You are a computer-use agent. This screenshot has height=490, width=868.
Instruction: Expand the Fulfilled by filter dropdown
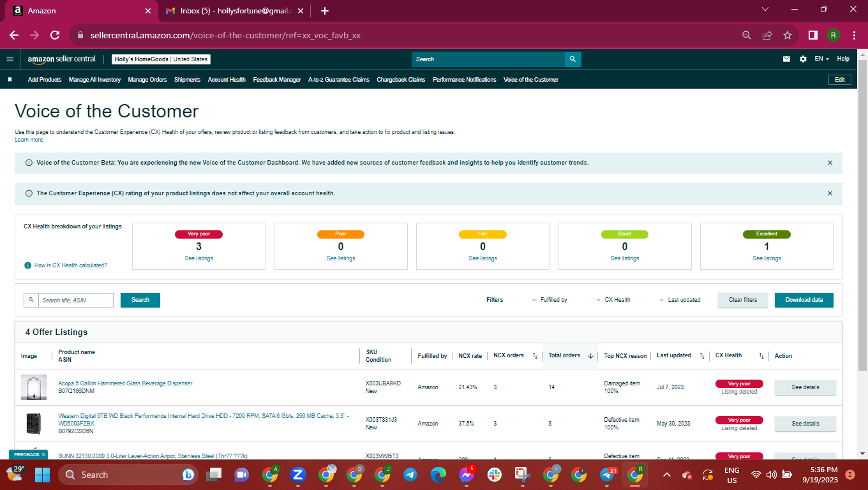[550, 300]
